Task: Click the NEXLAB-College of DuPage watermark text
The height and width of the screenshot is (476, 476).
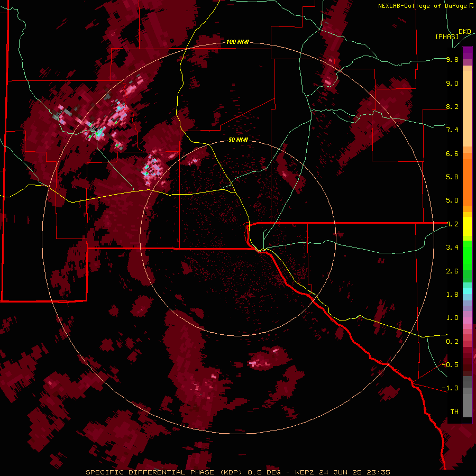Action: [426, 6]
